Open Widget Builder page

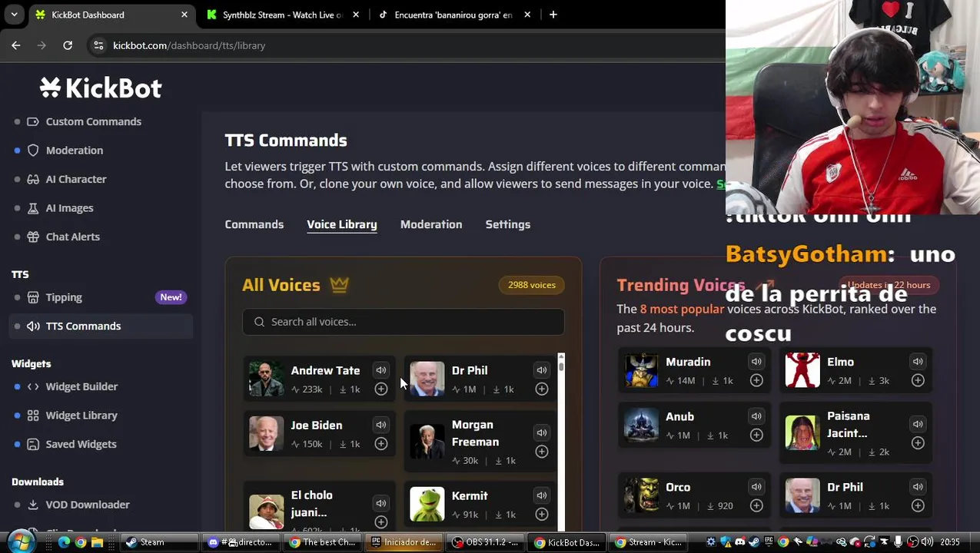(81, 386)
